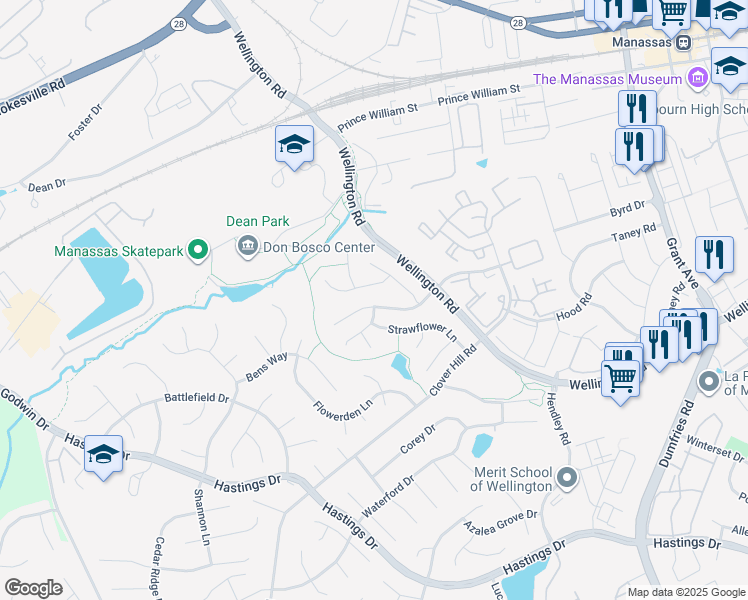
Task: Click the Map data ©2025 Google text
Action: click(x=686, y=592)
